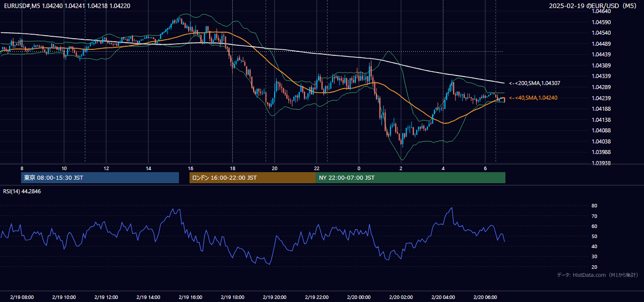The width and height of the screenshot is (644, 302).
Task: Click price axis value 1.04088
Action: pos(601,130)
